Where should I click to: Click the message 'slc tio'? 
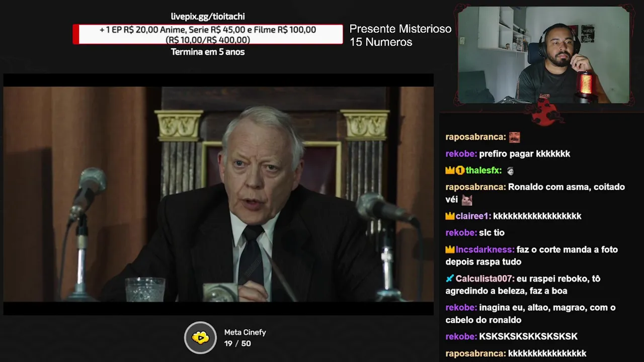(x=492, y=233)
